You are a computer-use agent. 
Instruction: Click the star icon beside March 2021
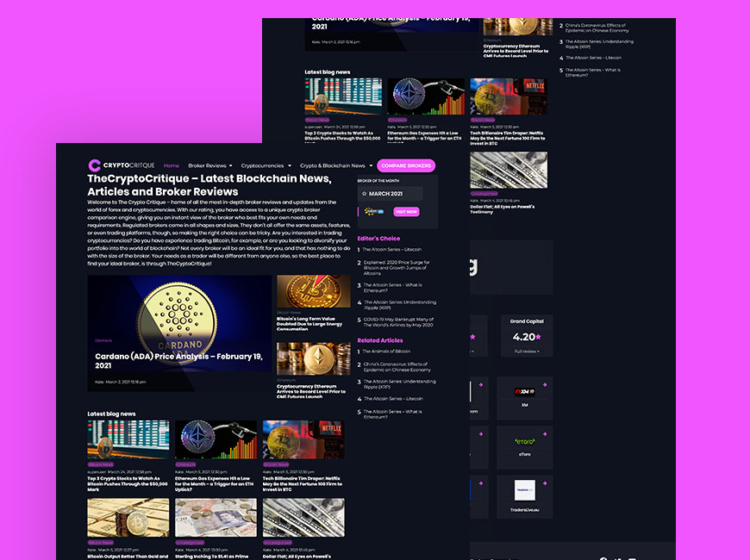364,194
